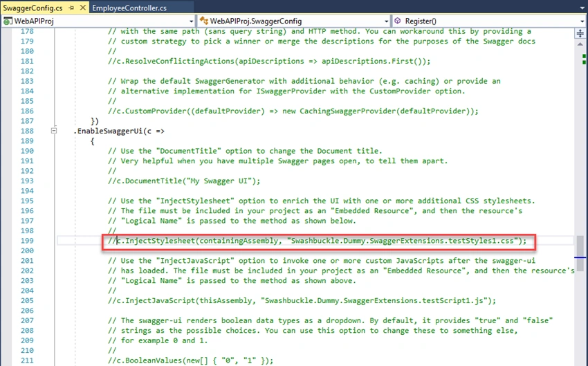Click line number 193
Viewport: 588px width, 366px height.
pos(27,181)
